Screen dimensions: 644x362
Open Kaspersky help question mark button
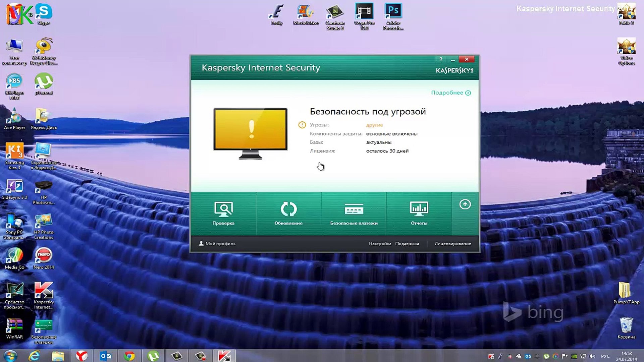click(441, 59)
